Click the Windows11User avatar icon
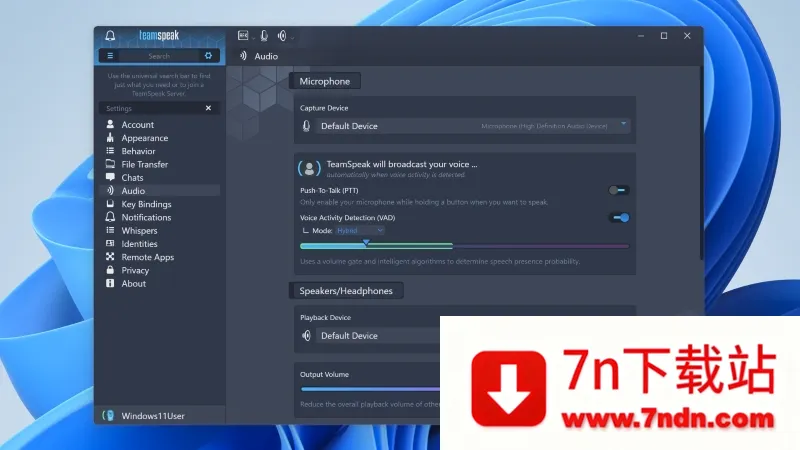 point(108,416)
